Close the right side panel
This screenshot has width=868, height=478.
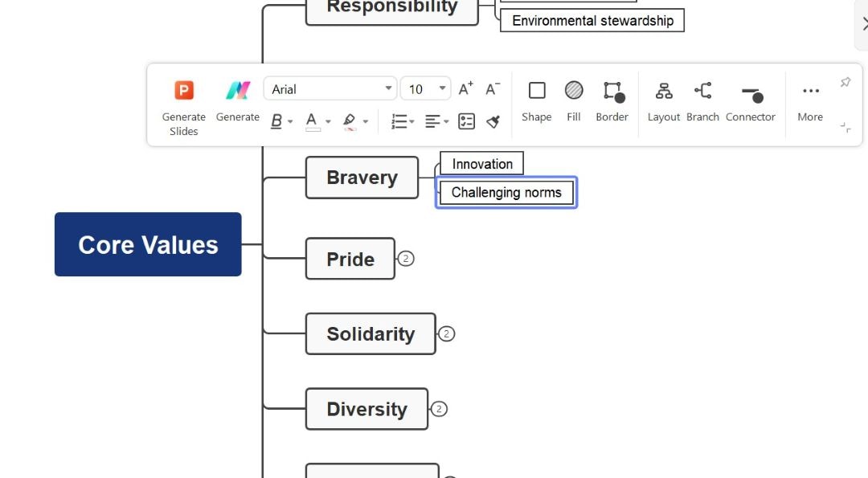click(x=864, y=24)
